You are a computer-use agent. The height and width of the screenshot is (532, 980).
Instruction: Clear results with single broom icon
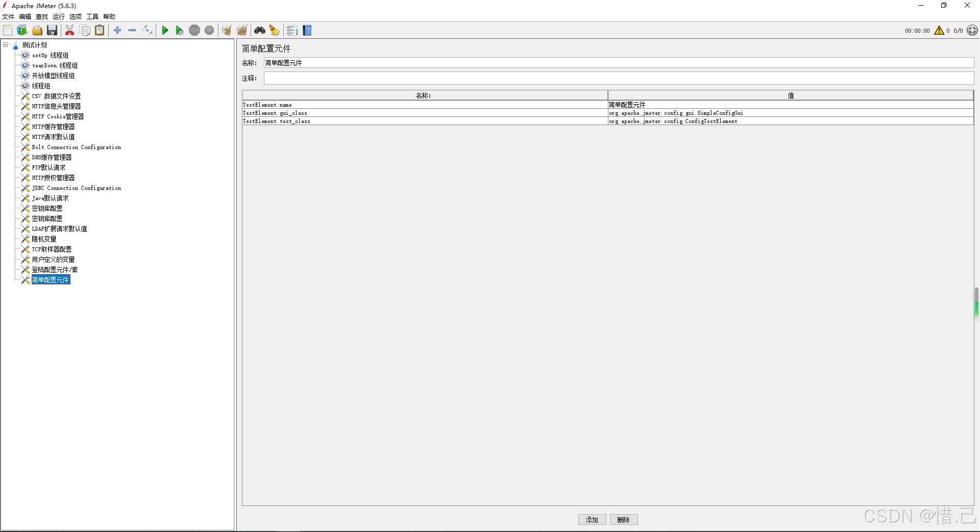tap(227, 31)
